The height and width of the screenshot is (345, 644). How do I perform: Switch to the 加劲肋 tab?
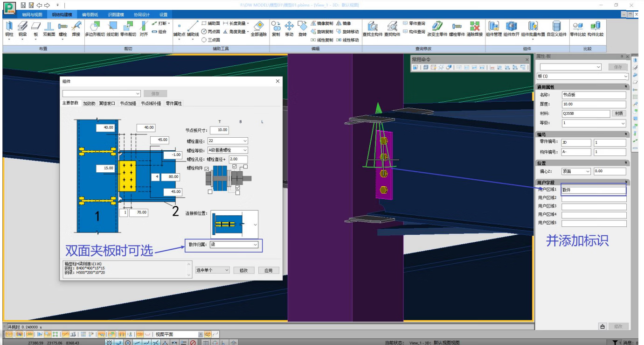(89, 103)
